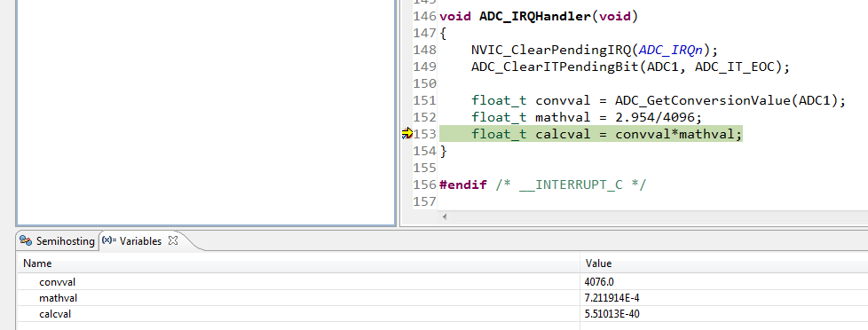Click the ADC_IRQn identifier on line 148
Screen dimensions: 868x330
[x=671, y=50]
